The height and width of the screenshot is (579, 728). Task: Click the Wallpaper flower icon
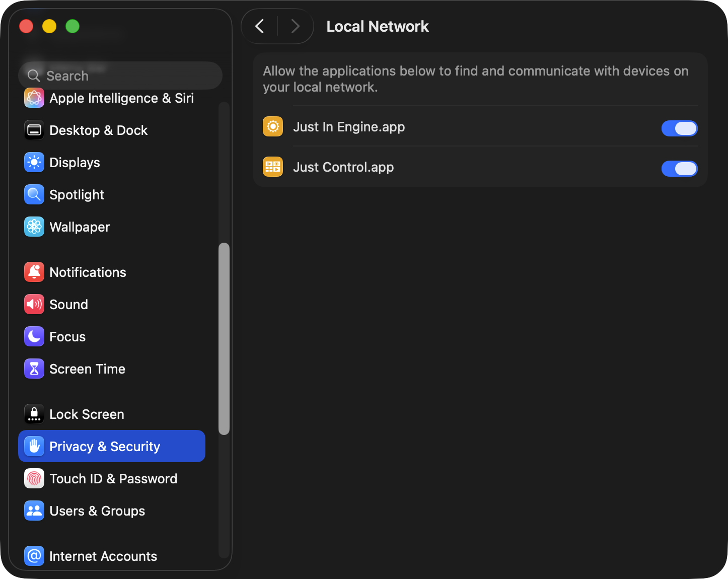click(34, 227)
